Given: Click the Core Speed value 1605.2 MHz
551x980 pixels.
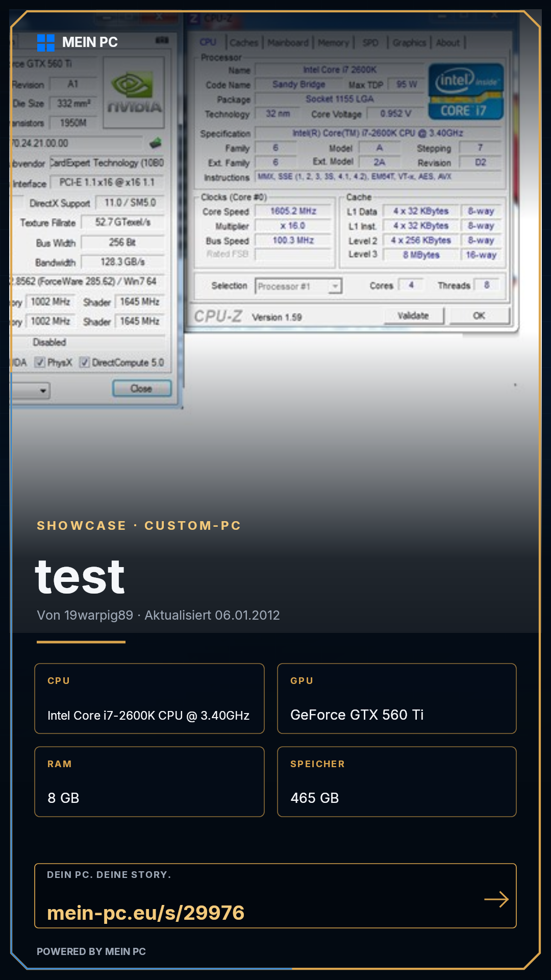Looking at the screenshot, I should (x=293, y=211).
